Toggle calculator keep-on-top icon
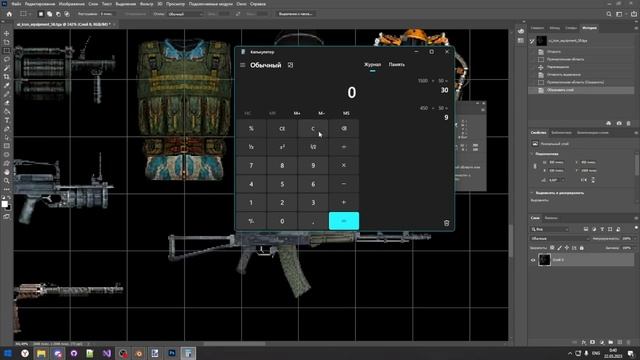This screenshot has height=360, width=640. [290, 65]
